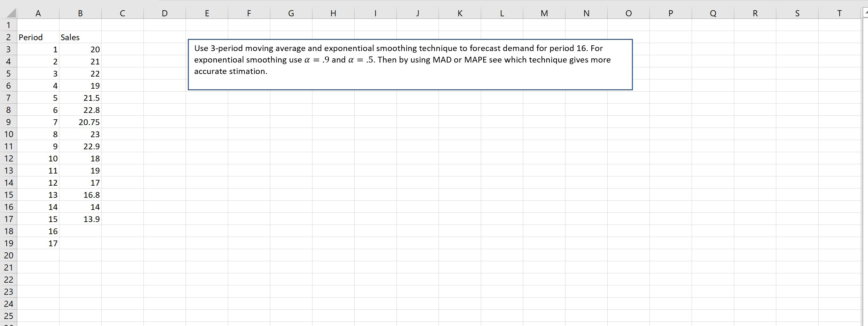Select the column E header
868x326 pixels.
tap(207, 13)
